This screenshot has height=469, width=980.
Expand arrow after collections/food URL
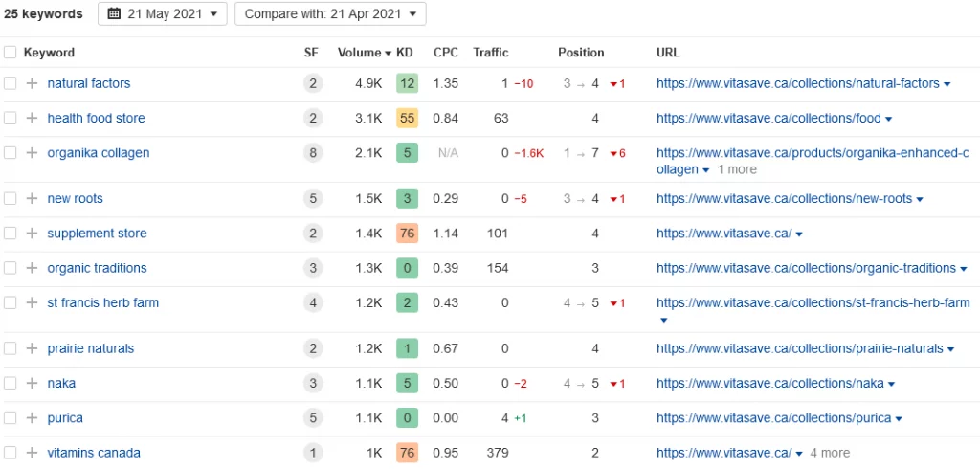point(889,120)
